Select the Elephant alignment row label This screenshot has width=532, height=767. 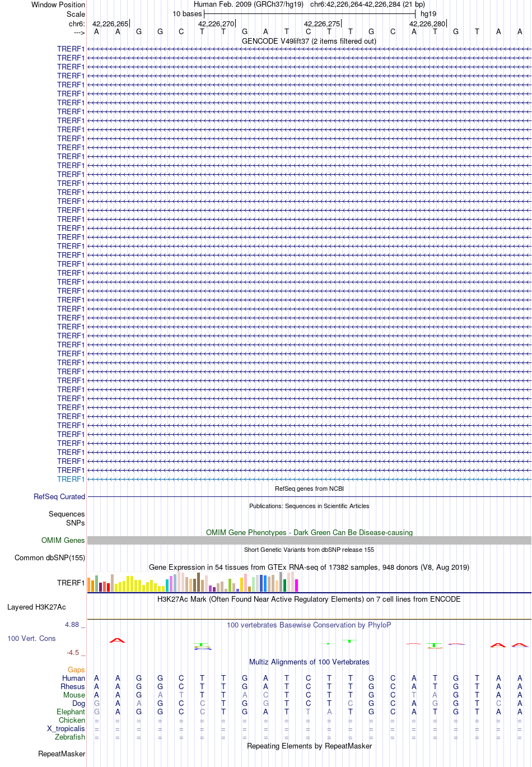pyautogui.click(x=71, y=712)
